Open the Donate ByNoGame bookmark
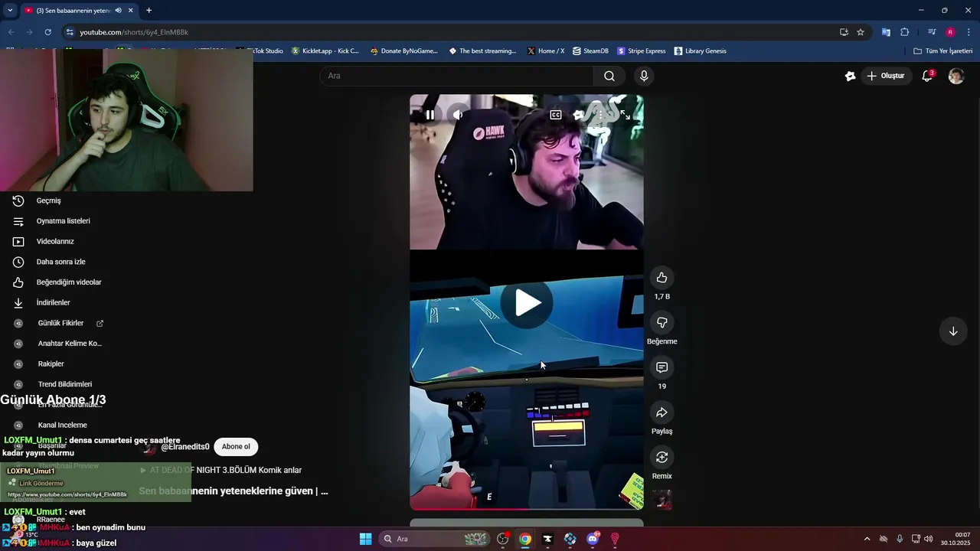The image size is (980, 551). (x=403, y=51)
